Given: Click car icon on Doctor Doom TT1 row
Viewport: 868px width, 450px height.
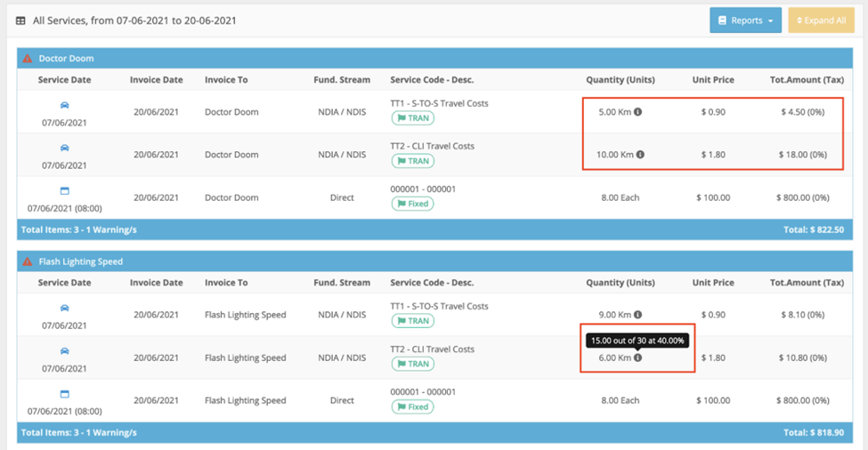Looking at the screenshot, I should [64, 105].
